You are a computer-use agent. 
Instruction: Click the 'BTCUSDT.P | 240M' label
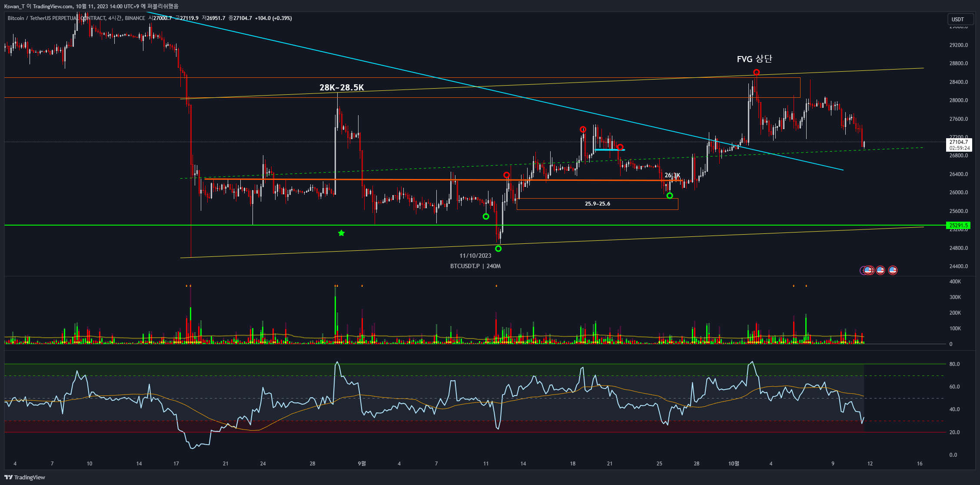point(475,266)
